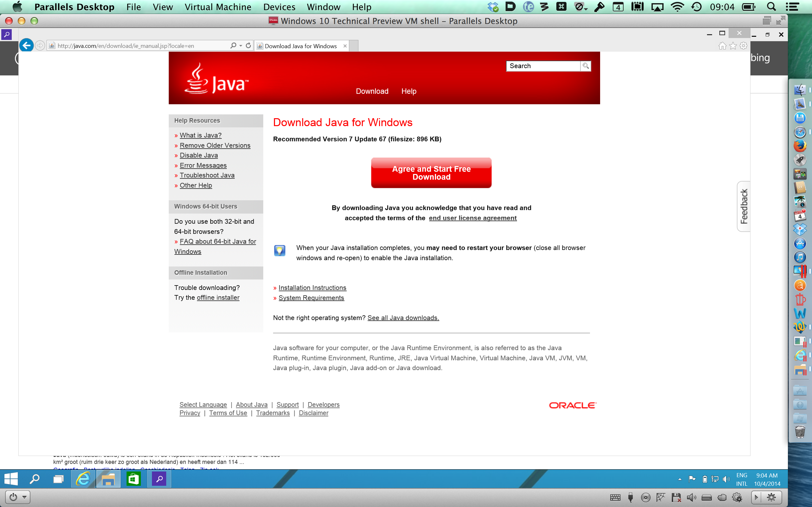Expand the Parallels power button dropdown
The height and width of the screenshot is (507, 812).
coord(24,497)
